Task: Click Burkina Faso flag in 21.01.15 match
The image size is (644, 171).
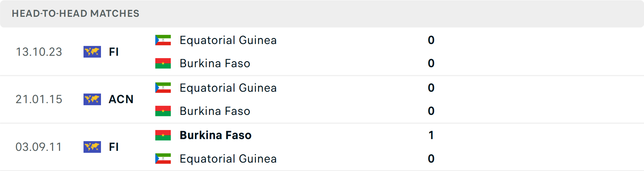Action: (x=163, y=111)
